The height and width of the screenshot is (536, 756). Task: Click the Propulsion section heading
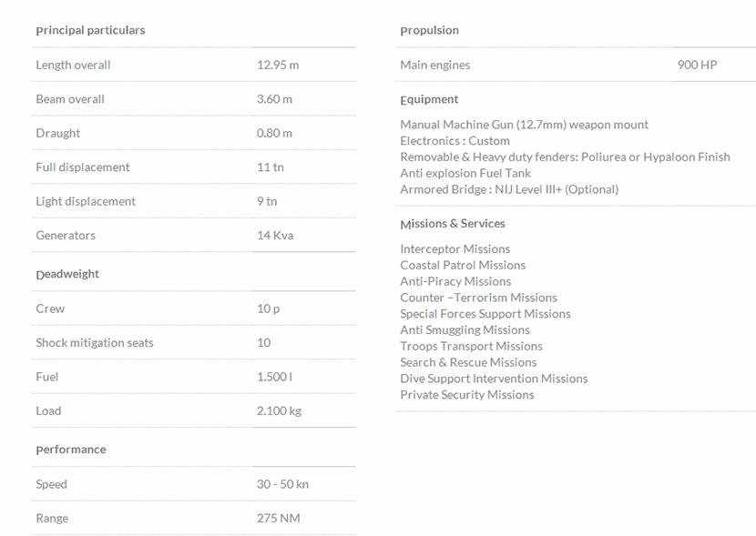(429, 30)
